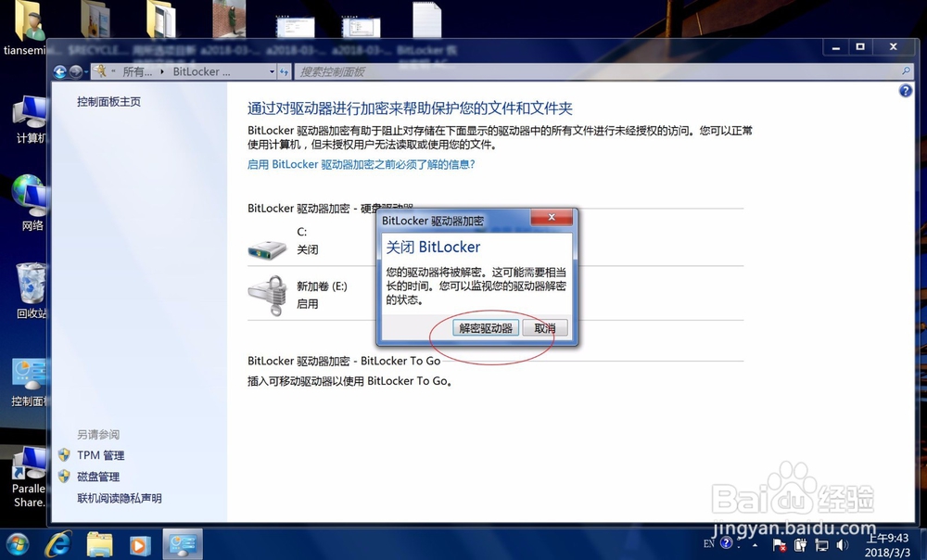
Task: Click the Control Panel taskbar button
Action: point(182,544)
